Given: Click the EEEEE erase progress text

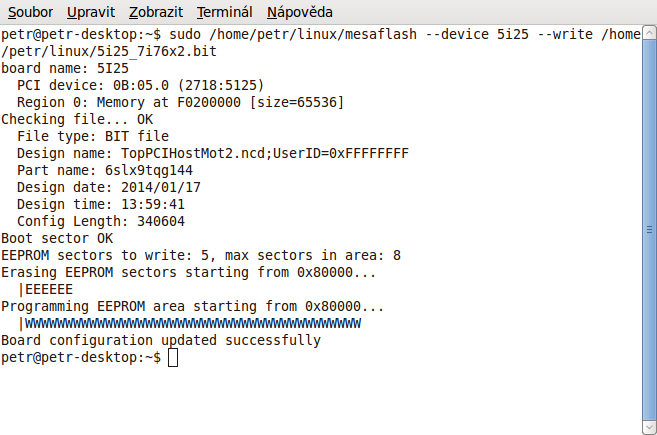Looking at the screenshot, I should (x=46, y=289).
